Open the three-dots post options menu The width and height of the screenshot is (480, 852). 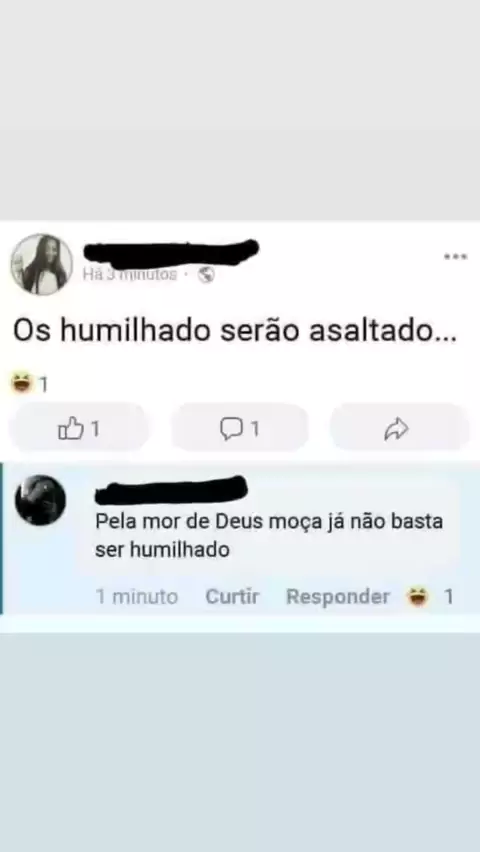[456, 256]
